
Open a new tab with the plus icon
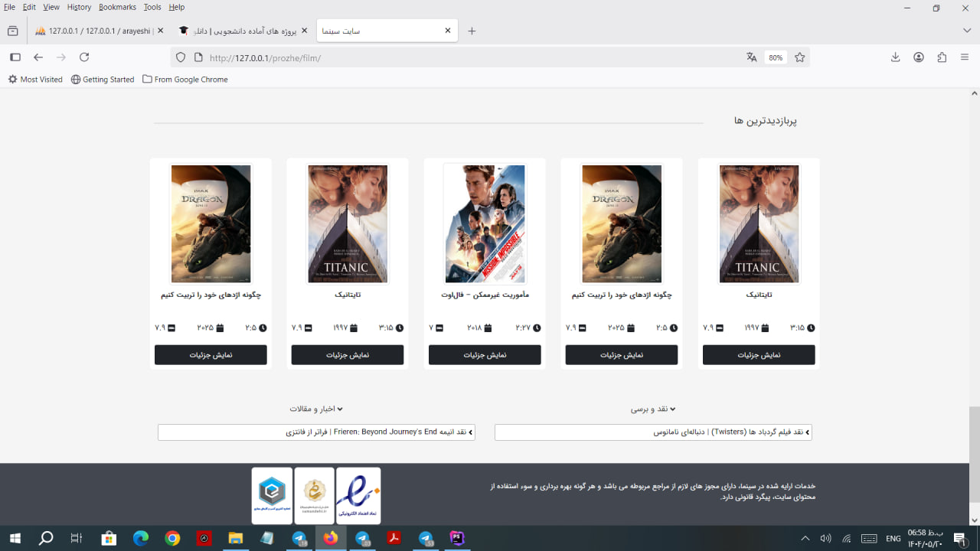(x=472, y=31)
